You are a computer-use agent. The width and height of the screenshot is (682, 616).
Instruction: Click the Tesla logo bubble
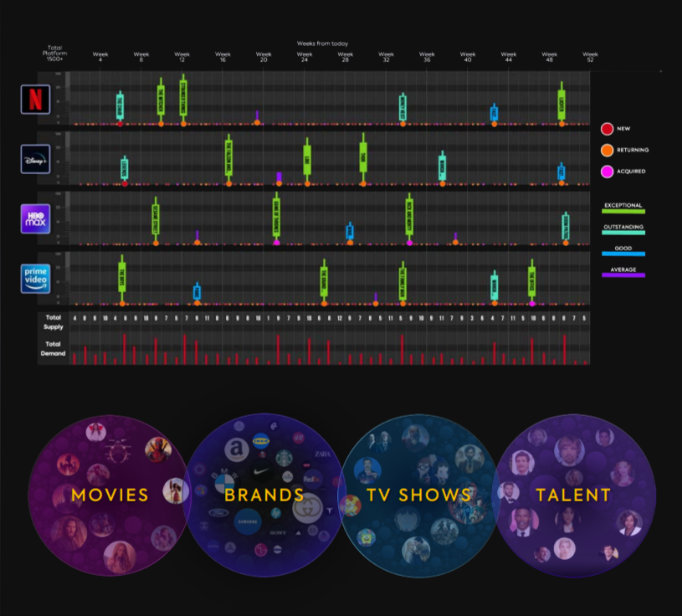(329, 511)
